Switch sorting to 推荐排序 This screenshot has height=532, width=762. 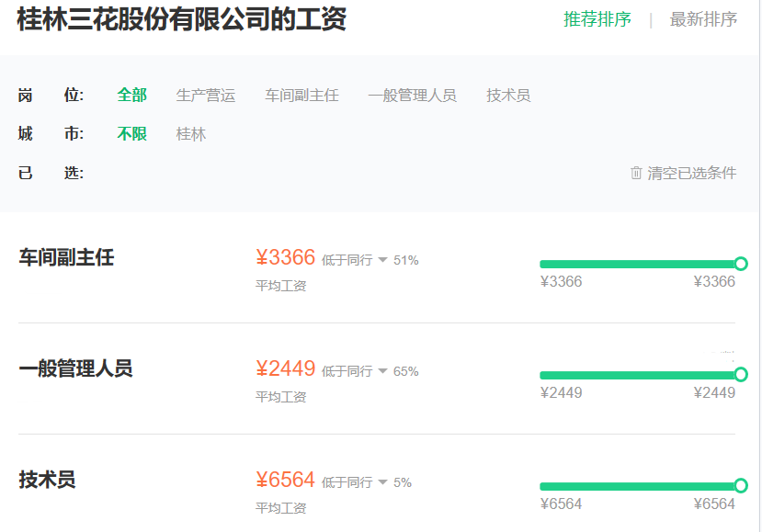(597, 19)
